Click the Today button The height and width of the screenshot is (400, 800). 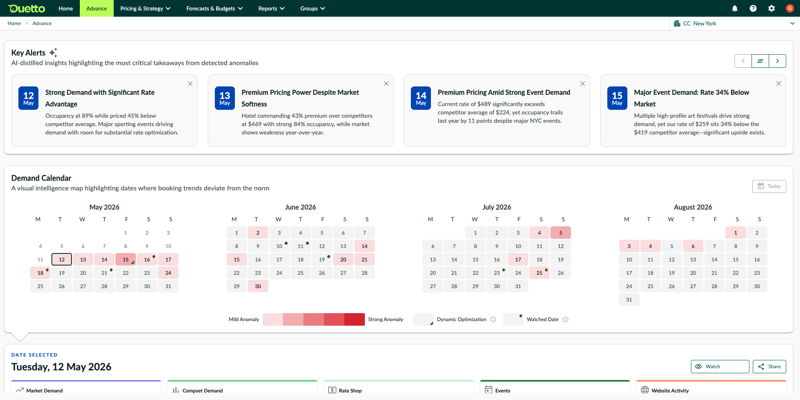click(x=769, y=186)
